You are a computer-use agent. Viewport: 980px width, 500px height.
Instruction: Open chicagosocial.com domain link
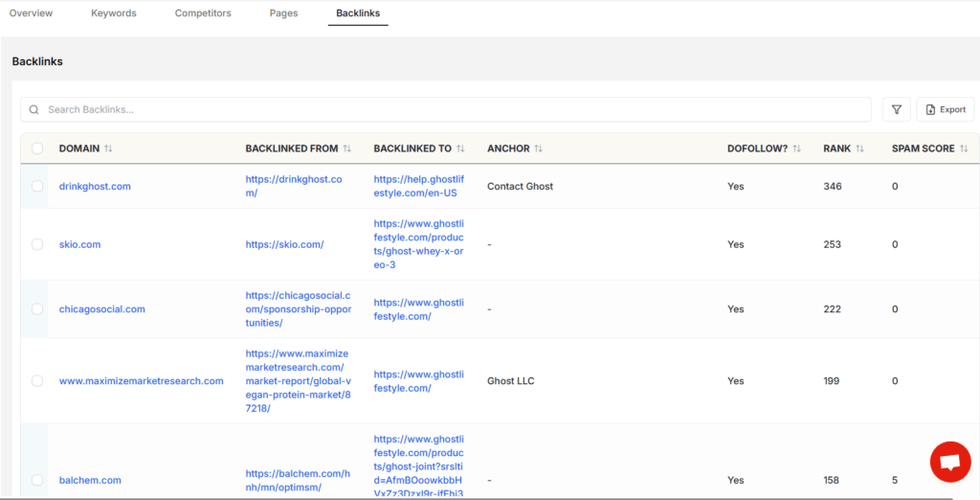(x=101, y=309)
